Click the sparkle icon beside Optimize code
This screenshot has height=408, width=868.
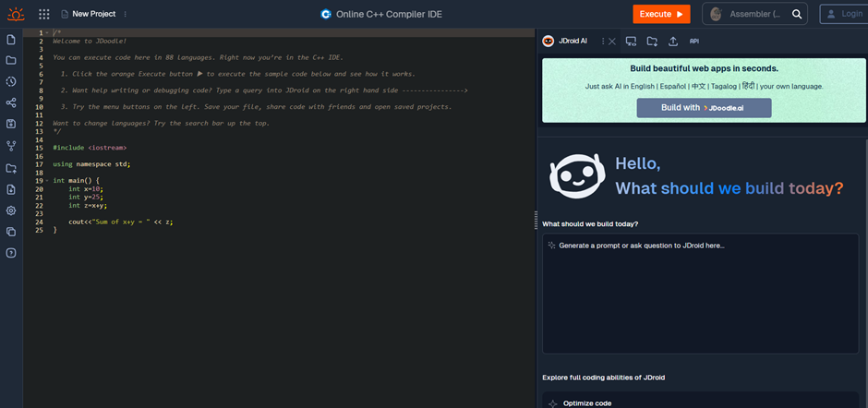tap(552, 403)
